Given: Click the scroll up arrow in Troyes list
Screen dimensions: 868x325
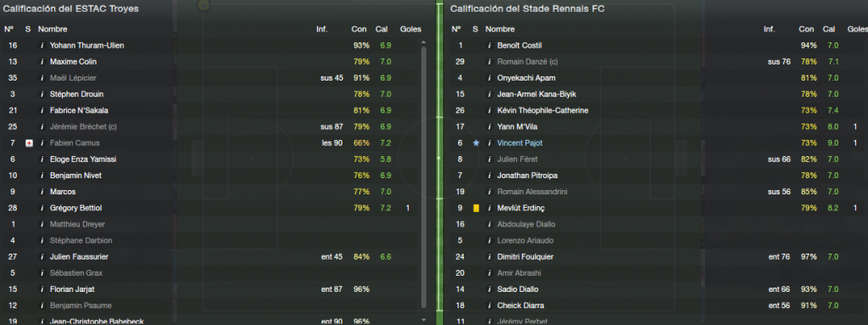Looking at the screenshot, I should point(424,42).
